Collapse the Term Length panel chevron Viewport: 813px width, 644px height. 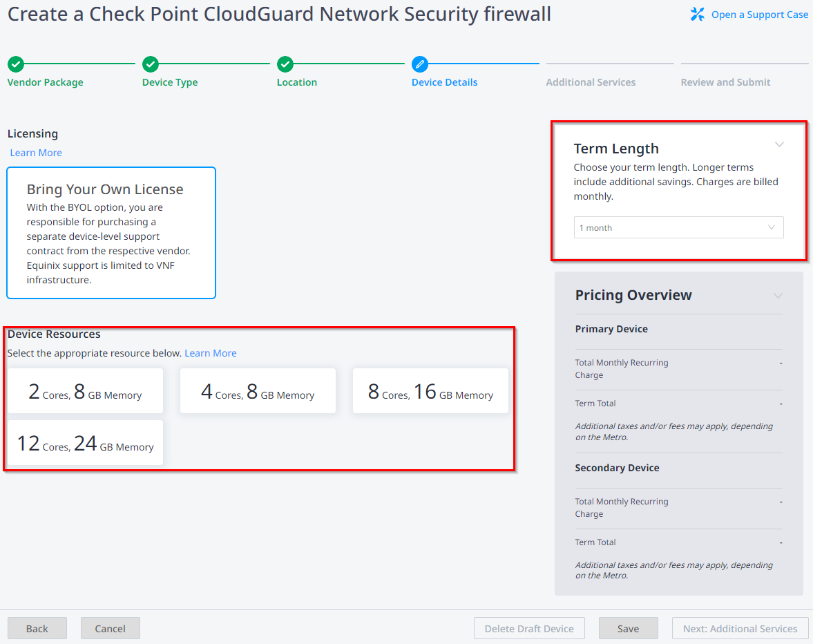778,144
